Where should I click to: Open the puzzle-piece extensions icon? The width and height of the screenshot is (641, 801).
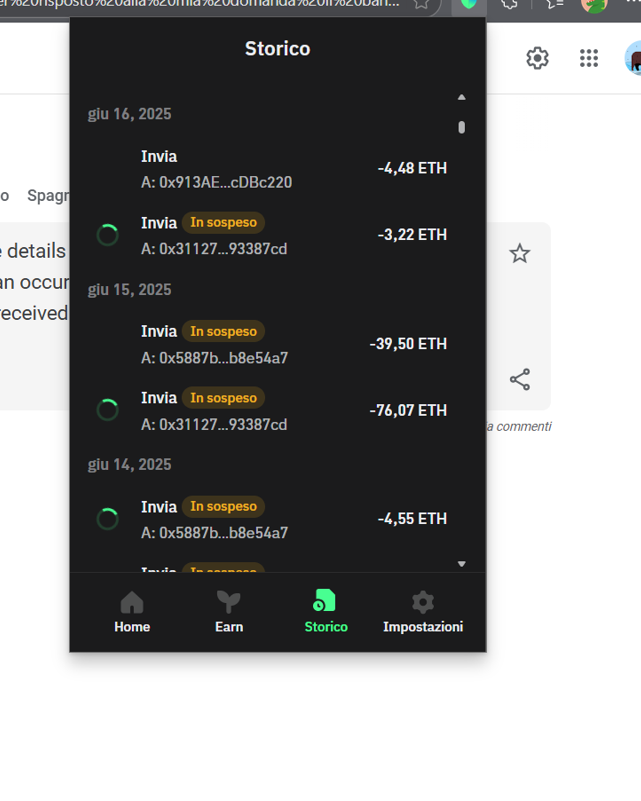[510, 4]
